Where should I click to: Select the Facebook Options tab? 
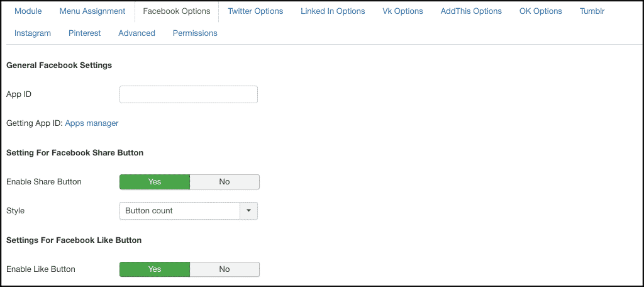pos(177,11)
